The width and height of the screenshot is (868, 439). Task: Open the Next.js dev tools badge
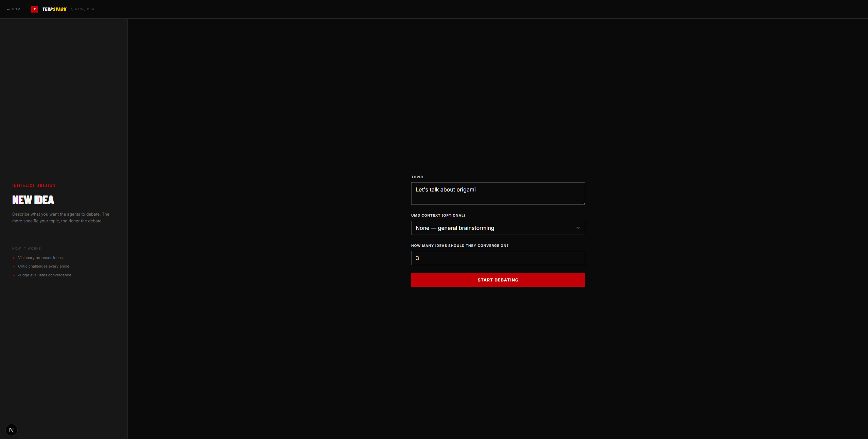[12, 430]
